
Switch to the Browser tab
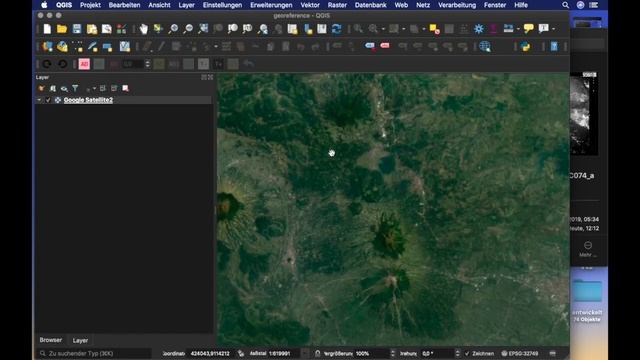click(x=51, y=340)
